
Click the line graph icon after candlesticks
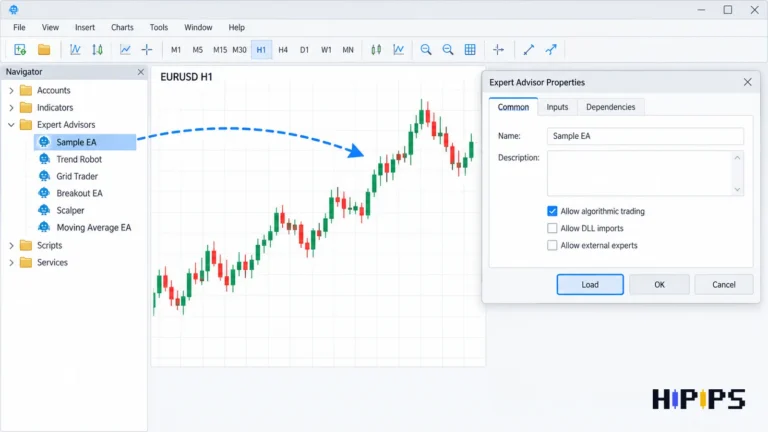[x=399, y=49]
